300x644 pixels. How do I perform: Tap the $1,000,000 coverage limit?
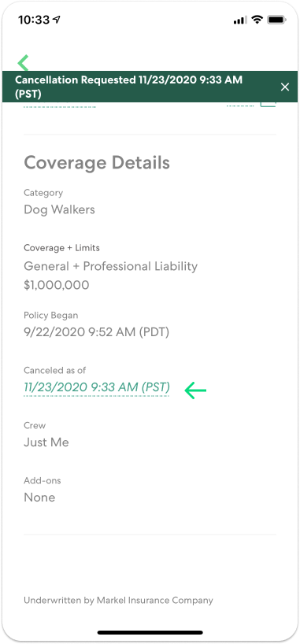click(x=57, y=286)
